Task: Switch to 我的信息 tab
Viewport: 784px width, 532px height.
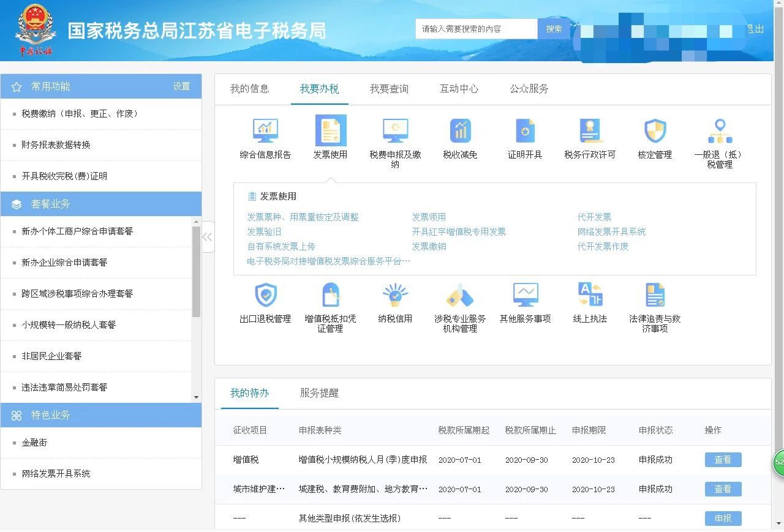Action: pyautogui.click(x=249, y=89)
